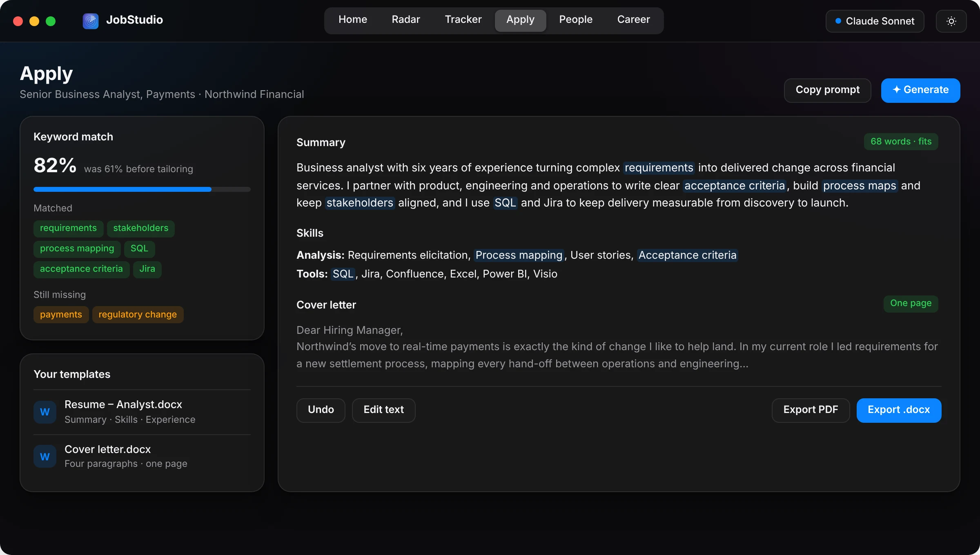Click the green macOS maximize window button
The height and width of the screenshot is (555, 980).
[x=51, y=21]
